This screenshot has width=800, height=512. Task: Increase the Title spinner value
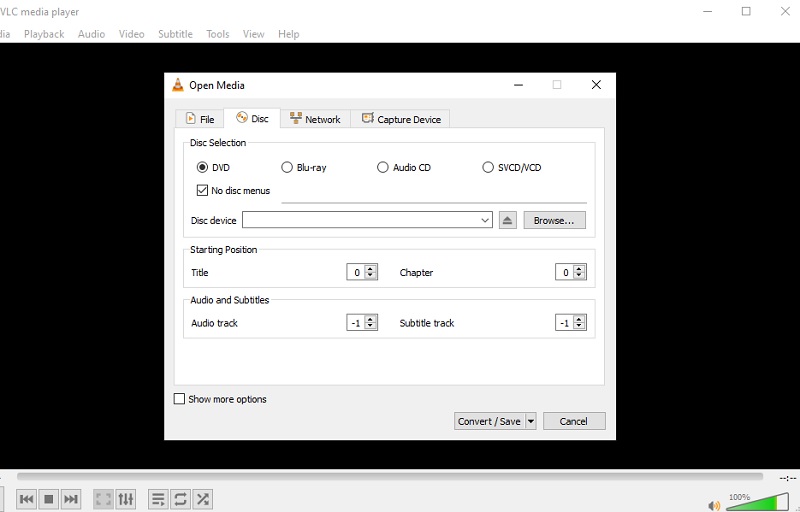pos(371,268)
